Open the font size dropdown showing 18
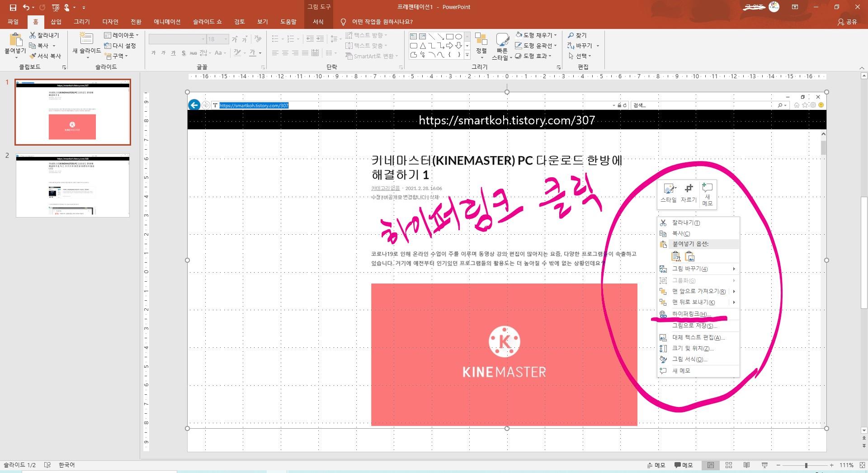This screenshot has height=473, width=868. 226,39
